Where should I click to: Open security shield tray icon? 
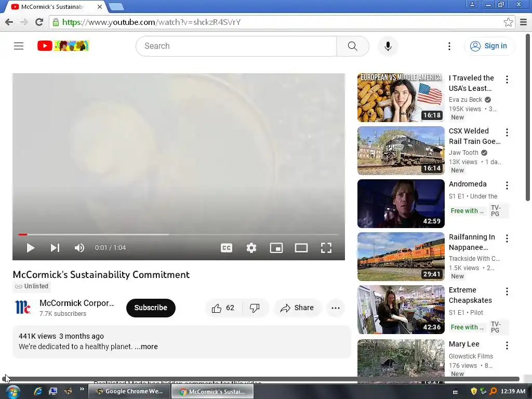(x=474, y=391)
